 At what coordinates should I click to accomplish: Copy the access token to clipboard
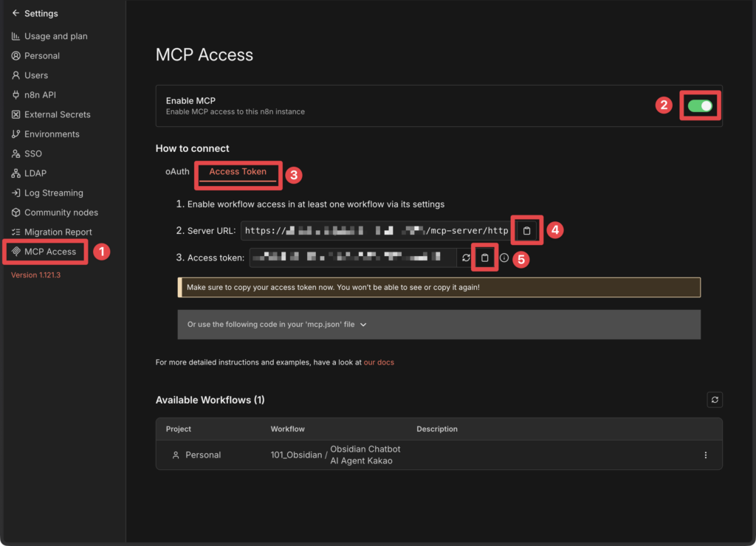[484, 258]
